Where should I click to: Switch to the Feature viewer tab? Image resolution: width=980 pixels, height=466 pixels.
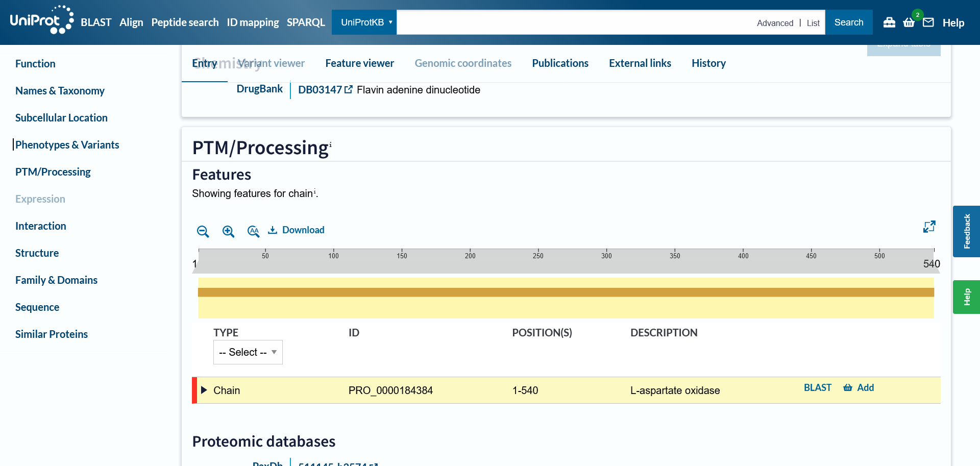tap(359, 63)
